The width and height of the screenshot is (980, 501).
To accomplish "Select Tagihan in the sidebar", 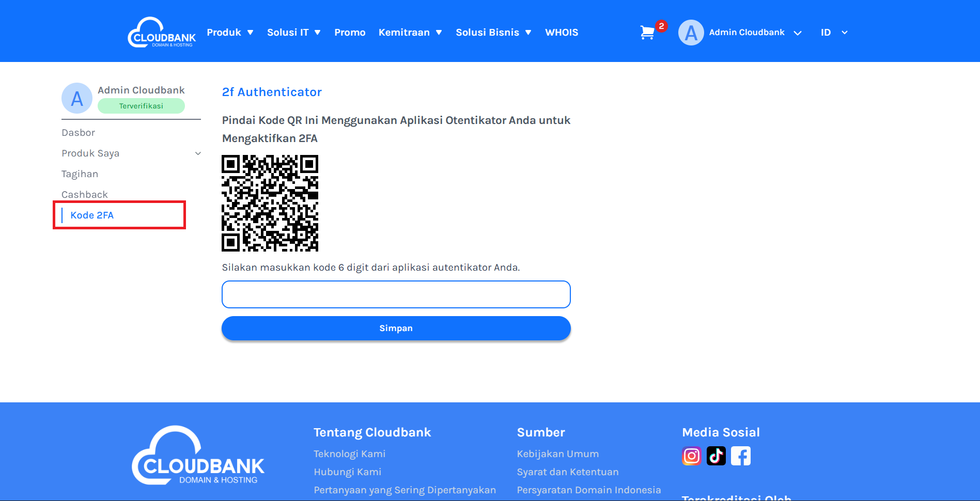I will click(80, 174).
